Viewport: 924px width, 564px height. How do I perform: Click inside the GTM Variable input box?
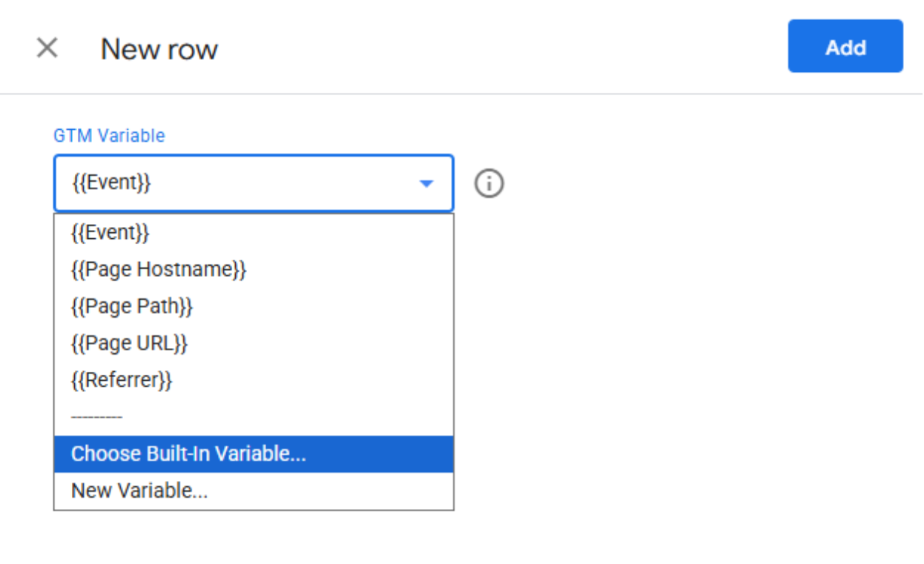pyautogui.click(x=222, y=183)
